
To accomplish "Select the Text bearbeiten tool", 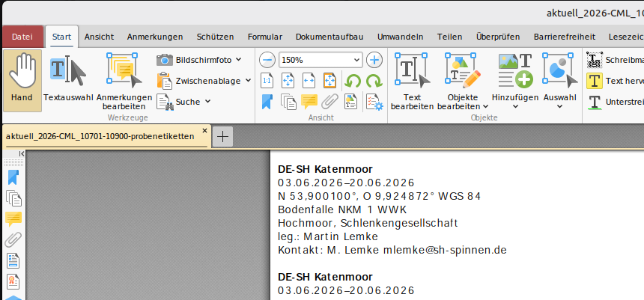I will coord(412,82).
